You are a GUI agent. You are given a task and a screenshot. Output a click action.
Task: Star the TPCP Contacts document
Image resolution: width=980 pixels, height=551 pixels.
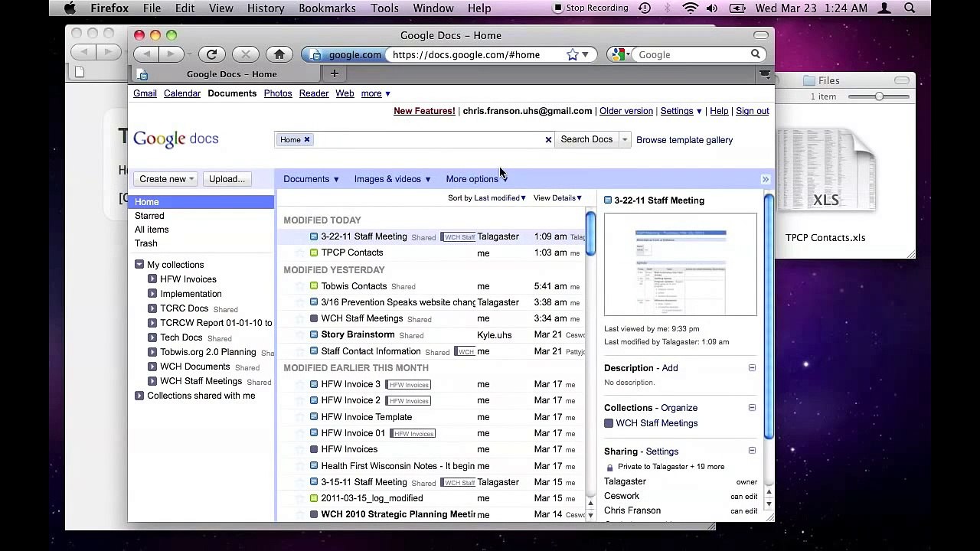[300, 253]
